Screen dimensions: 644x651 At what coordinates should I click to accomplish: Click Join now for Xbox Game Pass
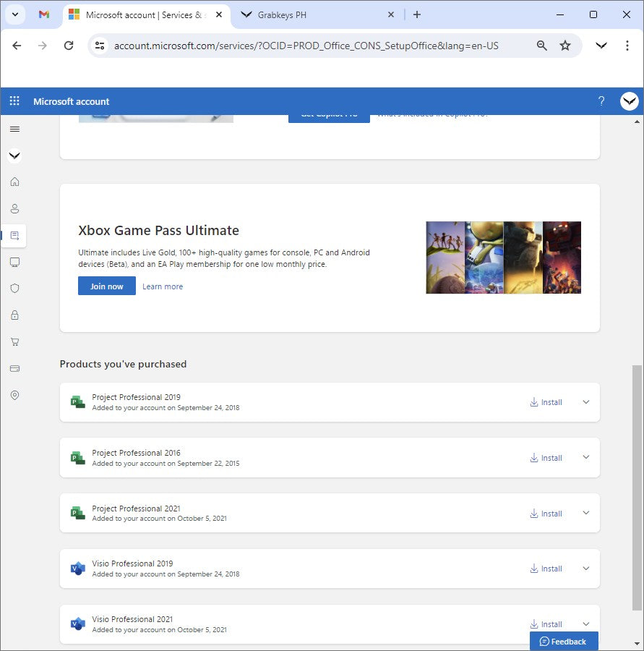point(107,286)
